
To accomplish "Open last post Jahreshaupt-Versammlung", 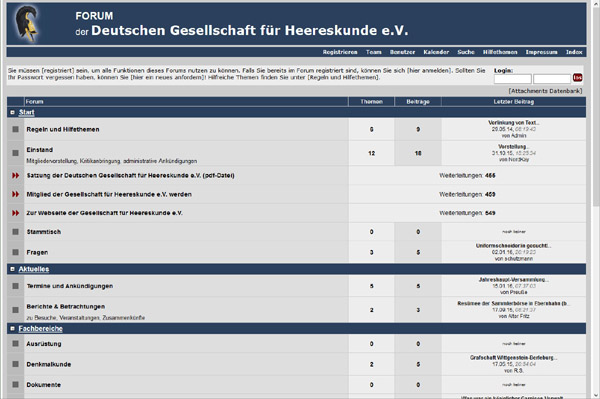I will [514, 280].
